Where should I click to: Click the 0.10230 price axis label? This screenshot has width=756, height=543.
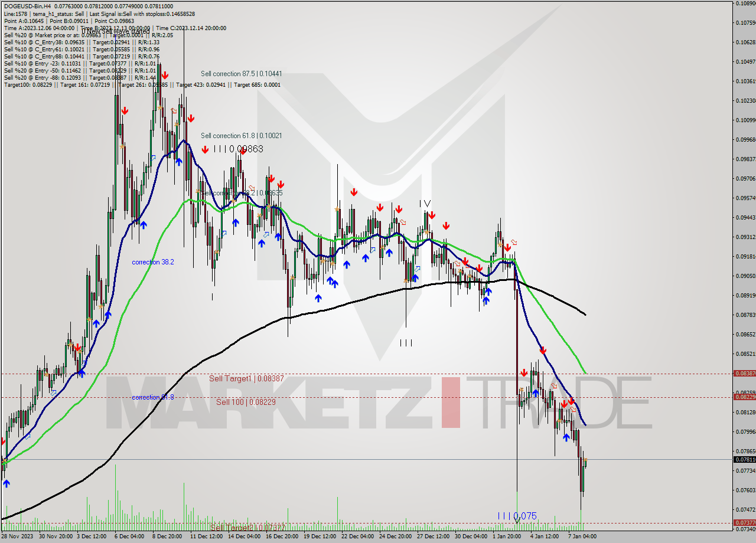(746, 101)
